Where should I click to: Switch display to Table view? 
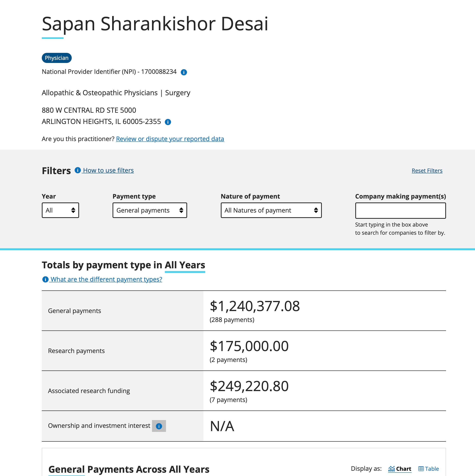429,469
